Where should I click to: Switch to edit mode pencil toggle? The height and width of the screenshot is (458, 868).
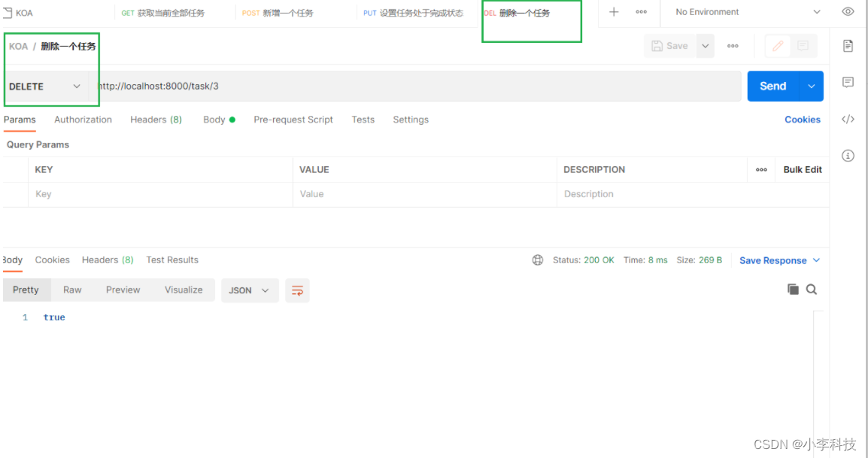pos(778,46)
